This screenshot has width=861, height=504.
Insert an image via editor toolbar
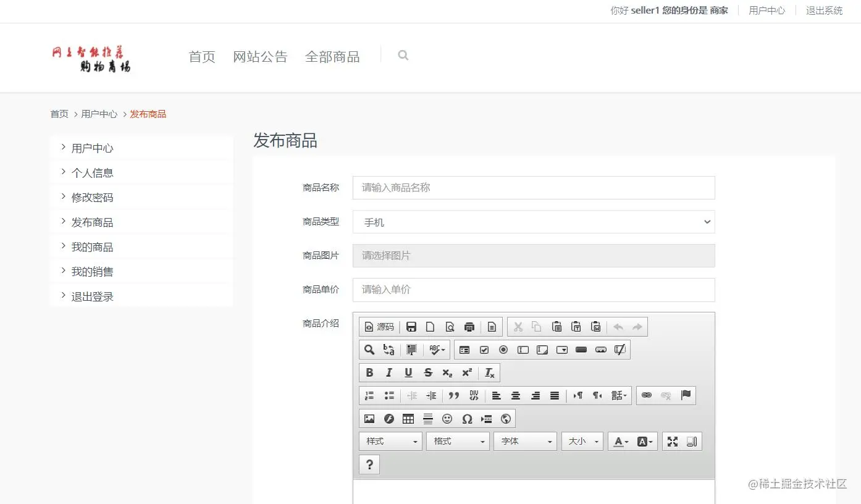tap(369, 418)
